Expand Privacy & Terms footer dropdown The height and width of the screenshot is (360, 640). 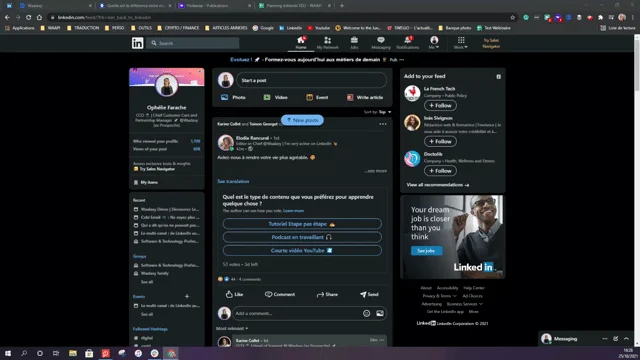coord(440,296)
